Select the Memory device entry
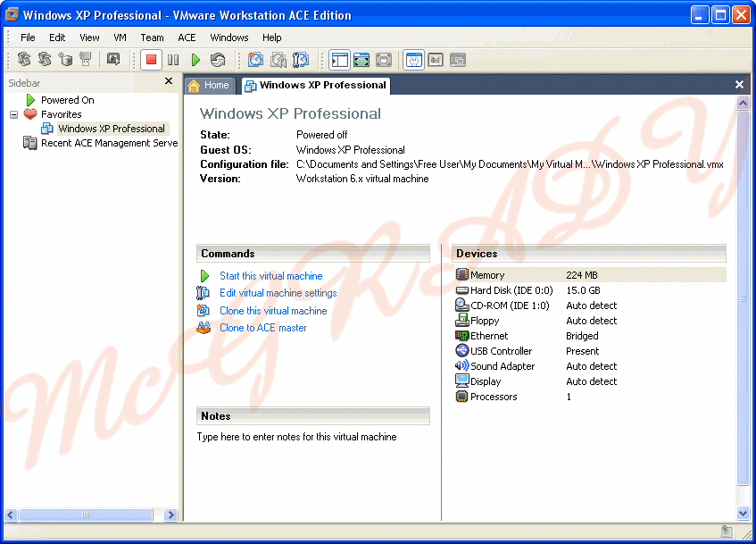The height and width of the screenshot is (544, 756). 487,275
